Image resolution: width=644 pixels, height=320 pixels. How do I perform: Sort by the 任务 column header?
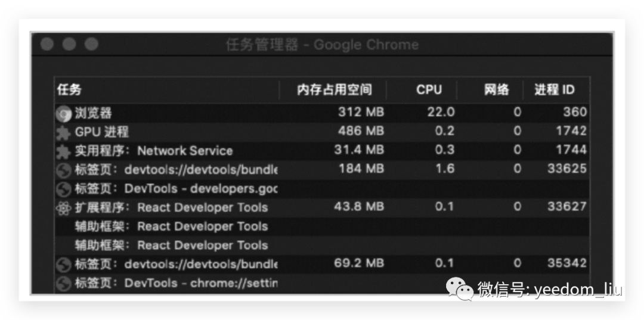click(70, 90)
